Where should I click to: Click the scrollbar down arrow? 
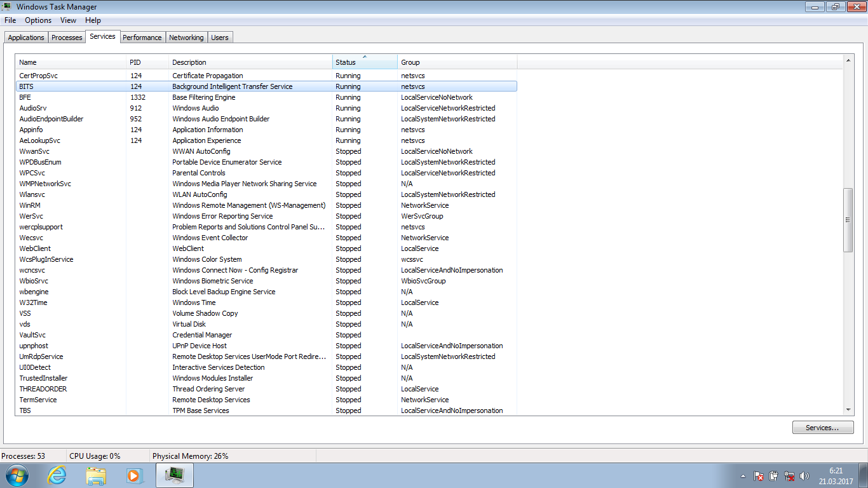(x=848, y=410)
